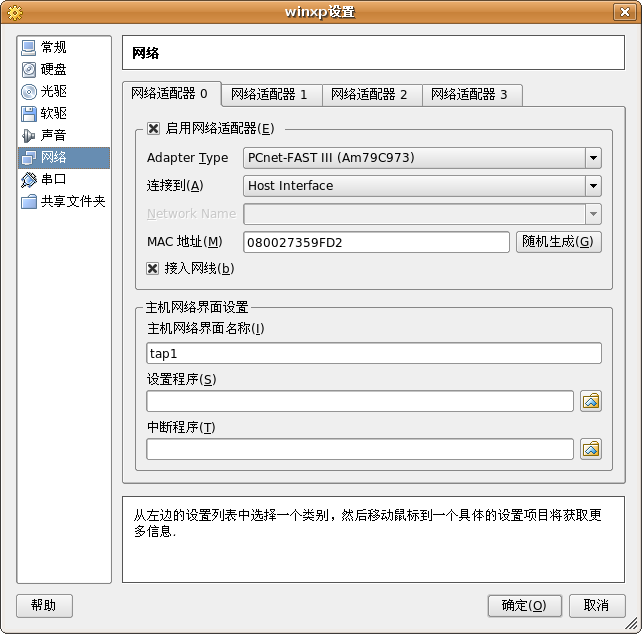Screen dimensions: 642x634
Task: Browse for 设置程序 setup program file
Action: (590, 401)
